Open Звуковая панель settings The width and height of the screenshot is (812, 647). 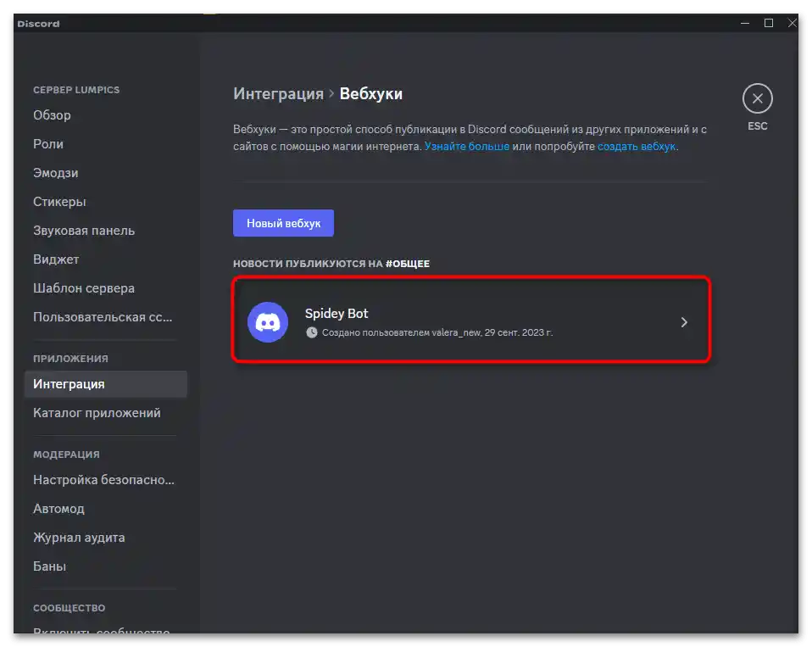click(x=84, y=231)
